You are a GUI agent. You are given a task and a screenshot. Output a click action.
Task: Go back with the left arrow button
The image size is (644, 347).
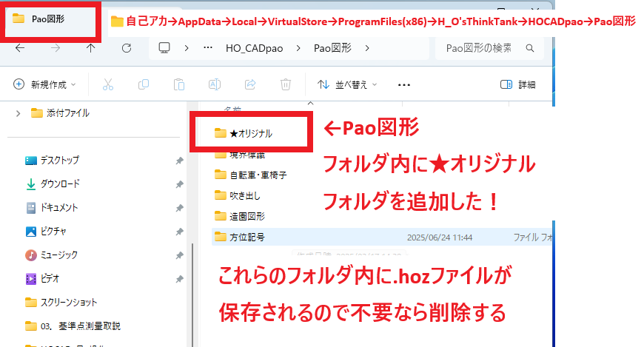[x=20, y=48]
